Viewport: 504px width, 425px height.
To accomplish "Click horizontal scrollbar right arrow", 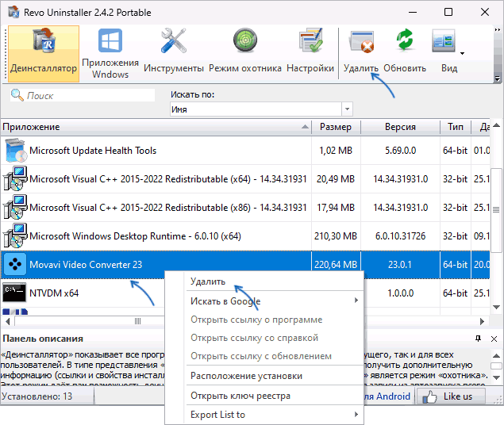I will [482, 321].
